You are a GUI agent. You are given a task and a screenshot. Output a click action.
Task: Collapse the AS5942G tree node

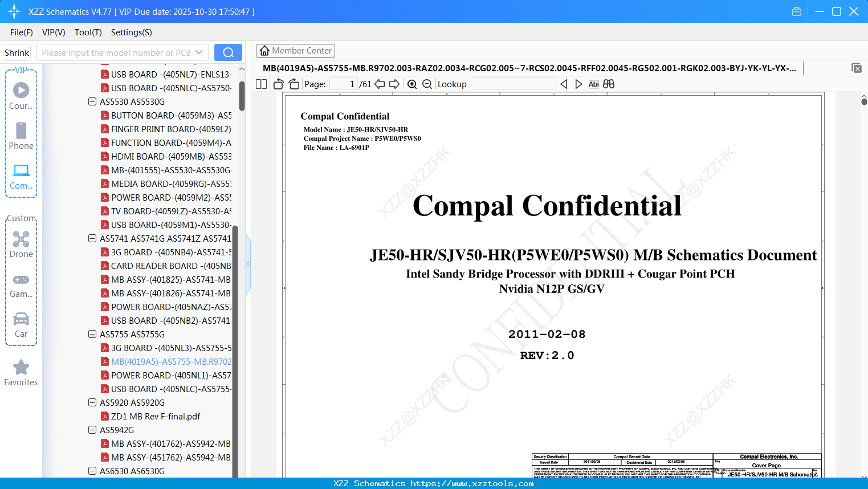[x=92, y=430]
